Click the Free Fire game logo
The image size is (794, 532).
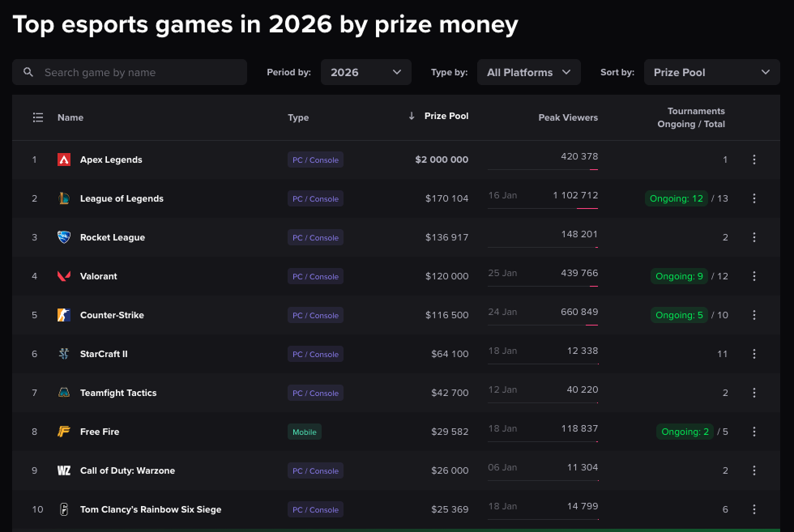pos(64,431)
